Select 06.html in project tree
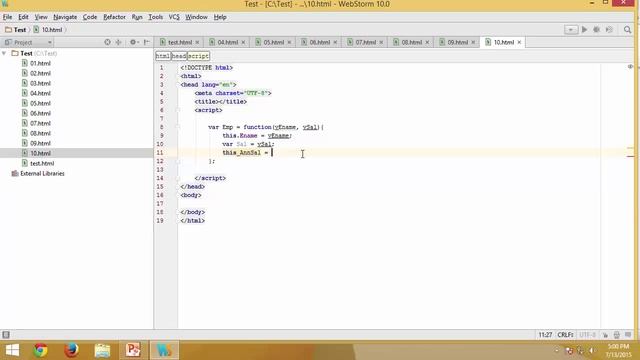 pos(40,113)
